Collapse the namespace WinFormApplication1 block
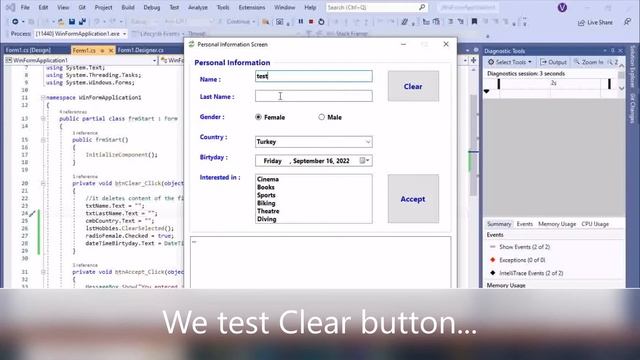The height and width of the screenshot is (360, 640). point(43,98)
